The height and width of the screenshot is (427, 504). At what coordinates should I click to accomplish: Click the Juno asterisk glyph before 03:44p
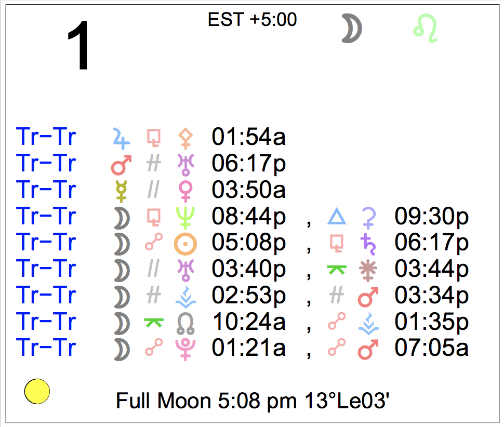(x=368, y=270)
